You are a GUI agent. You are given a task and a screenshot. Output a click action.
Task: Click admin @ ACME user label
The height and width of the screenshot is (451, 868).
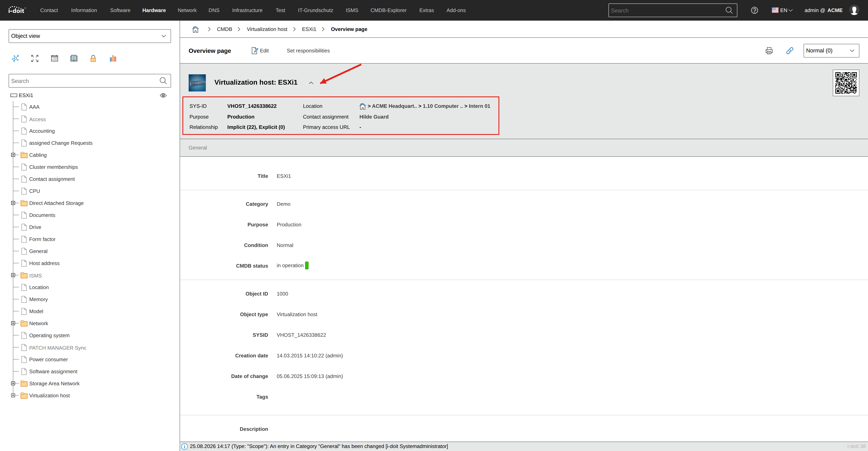823,11
